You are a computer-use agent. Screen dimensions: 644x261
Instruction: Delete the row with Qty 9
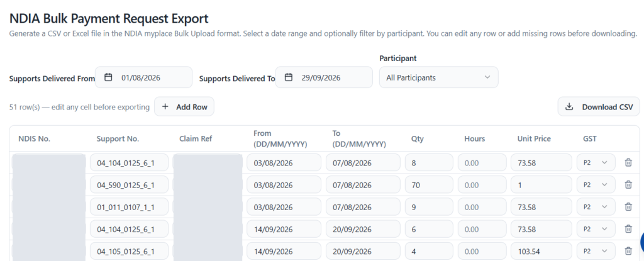tap(628, 207)
